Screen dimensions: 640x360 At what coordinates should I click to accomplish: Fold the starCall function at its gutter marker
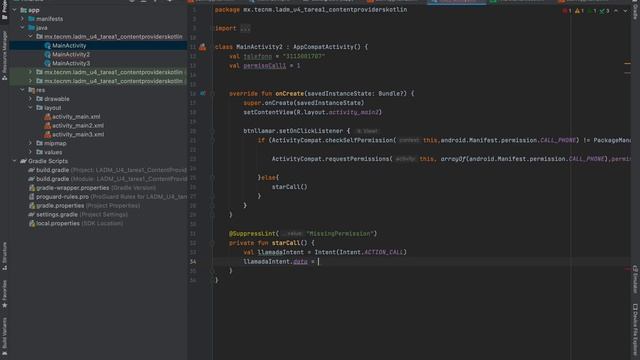point(212,243)
